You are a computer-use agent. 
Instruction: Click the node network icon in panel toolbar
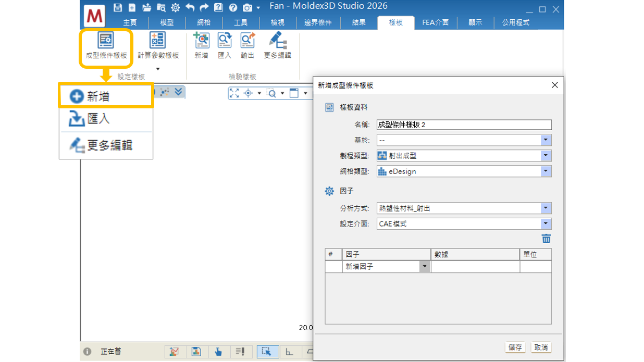(x=165, y=92)
